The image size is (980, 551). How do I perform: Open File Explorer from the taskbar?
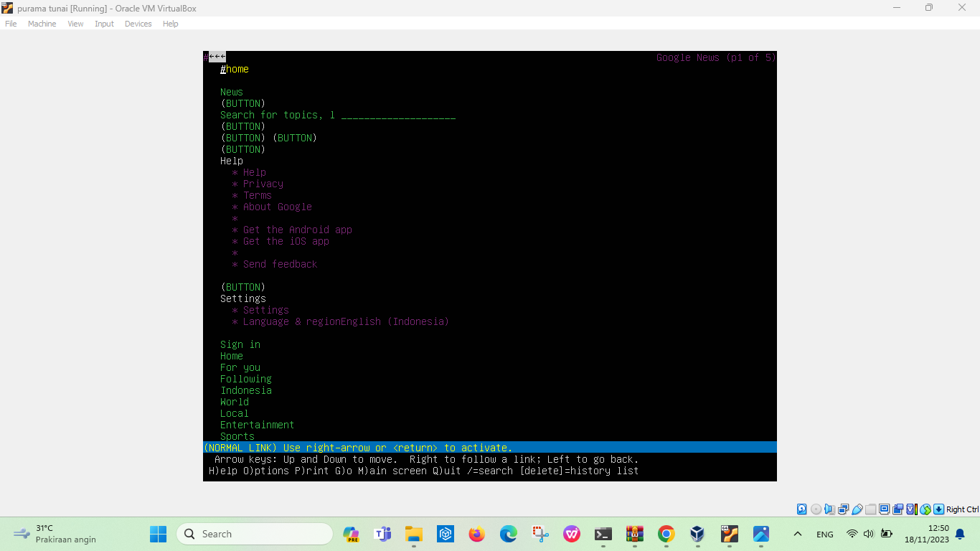[x=414, y=534]
